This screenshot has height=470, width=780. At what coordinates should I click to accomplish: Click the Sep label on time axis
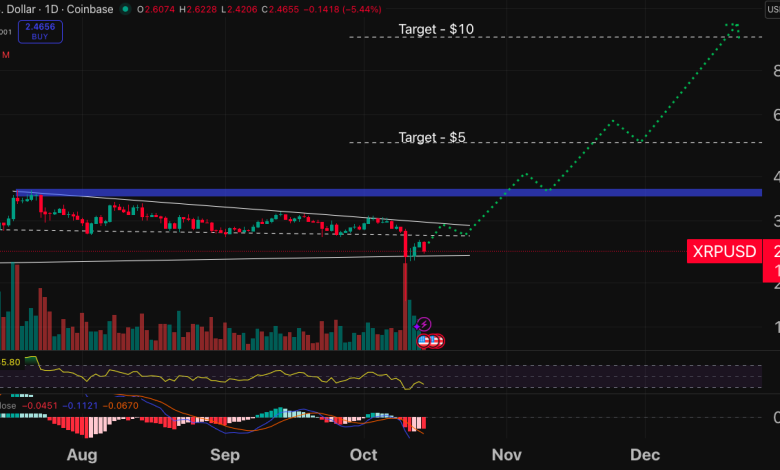point(226,454)
